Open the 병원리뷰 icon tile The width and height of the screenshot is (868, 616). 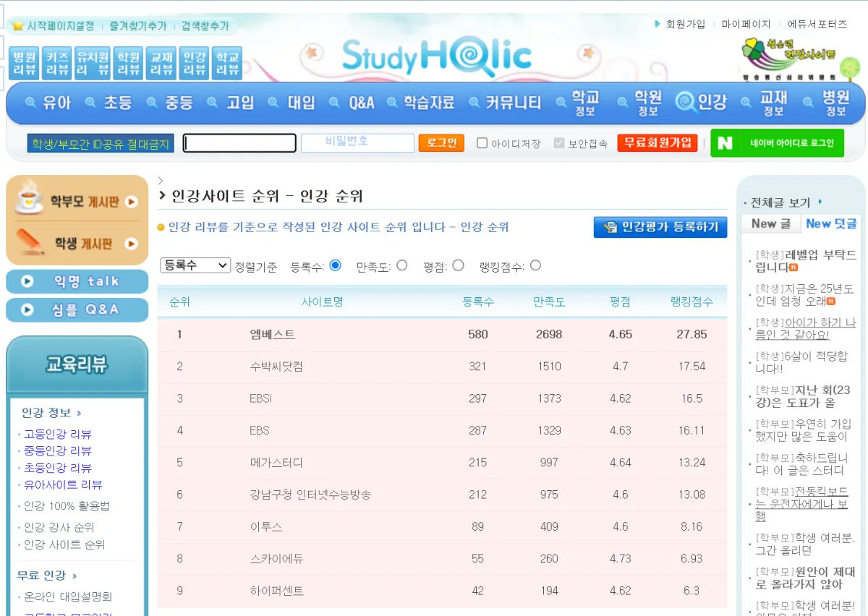(x=25, y=63)
